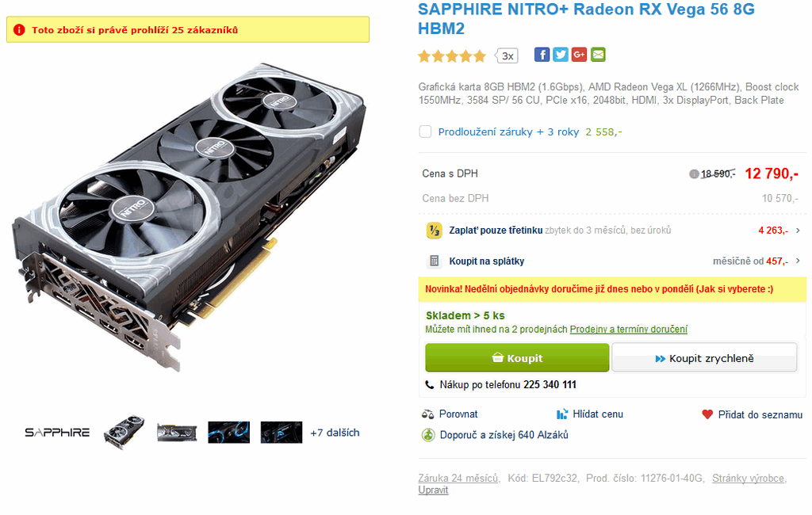Expand Koupit na splátky arrow

(798, 261)
